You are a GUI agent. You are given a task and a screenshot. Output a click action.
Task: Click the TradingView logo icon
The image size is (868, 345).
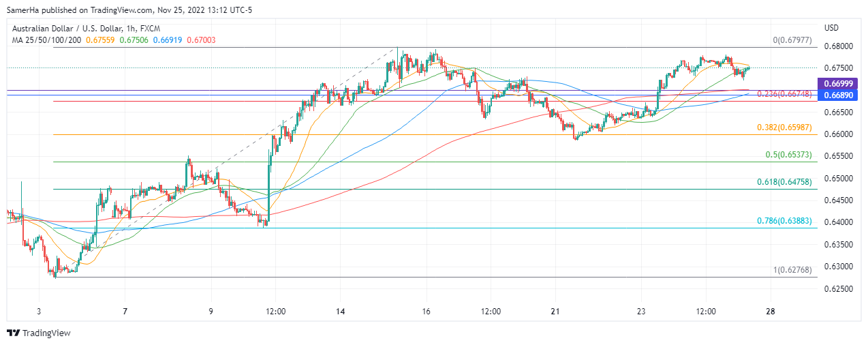coord(13,333)
